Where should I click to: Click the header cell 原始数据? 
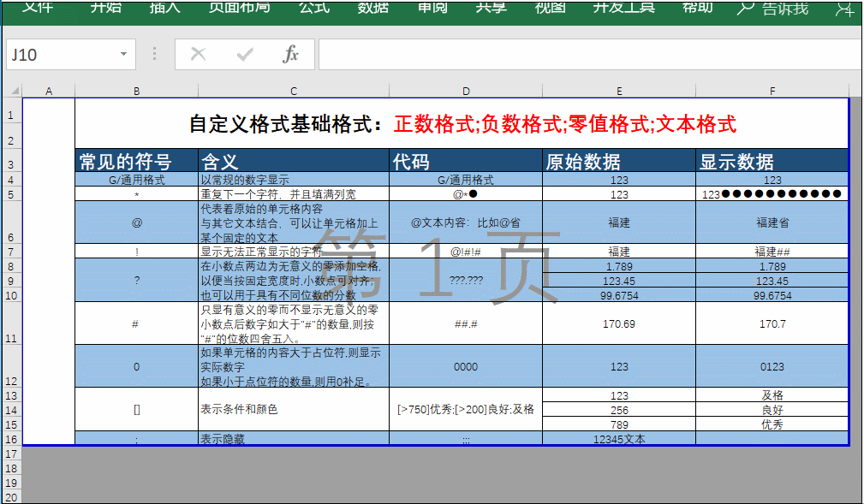pos(619,161)
